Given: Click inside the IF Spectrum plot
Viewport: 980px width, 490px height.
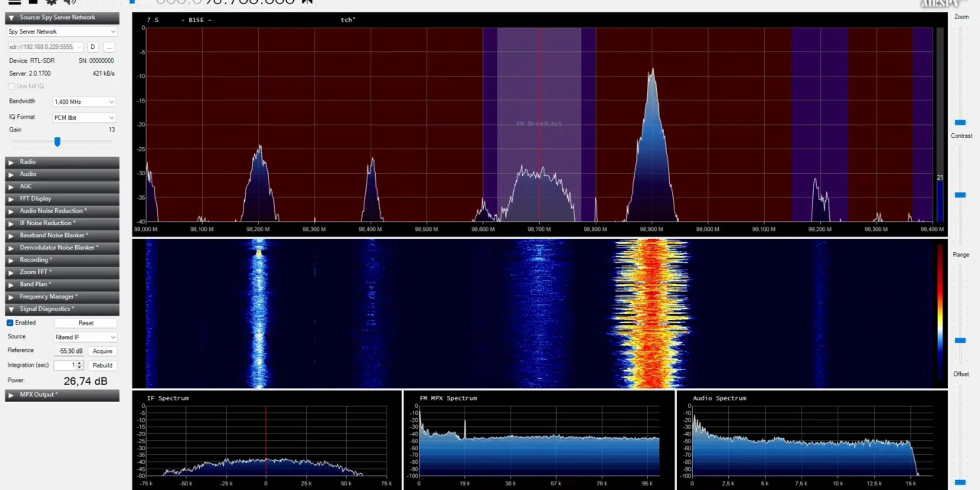Looking at the screenshot, I should coord(268,440).
